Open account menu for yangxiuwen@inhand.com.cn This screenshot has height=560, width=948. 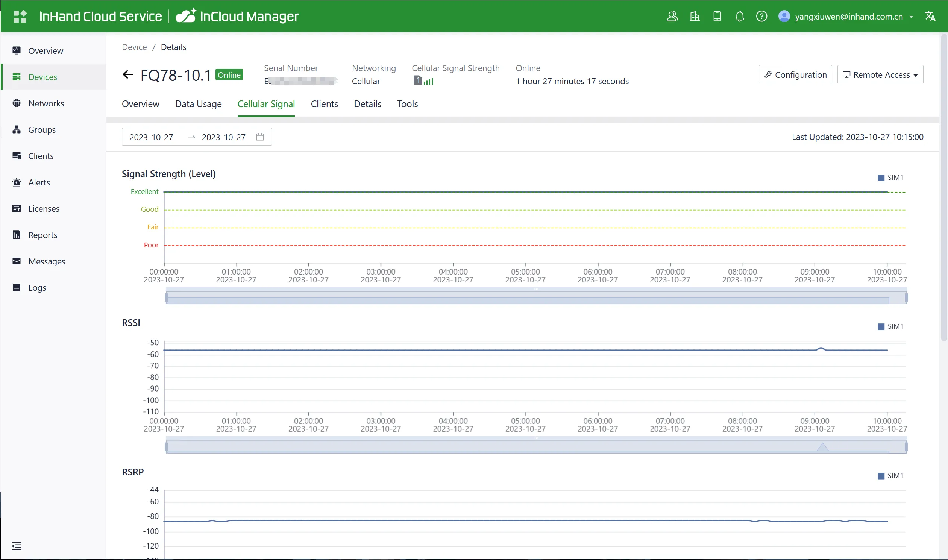tap(845, 16)
